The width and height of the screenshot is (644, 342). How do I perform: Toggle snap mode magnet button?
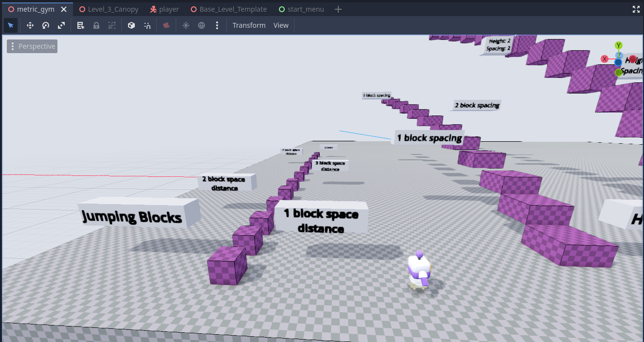[147, 25]
